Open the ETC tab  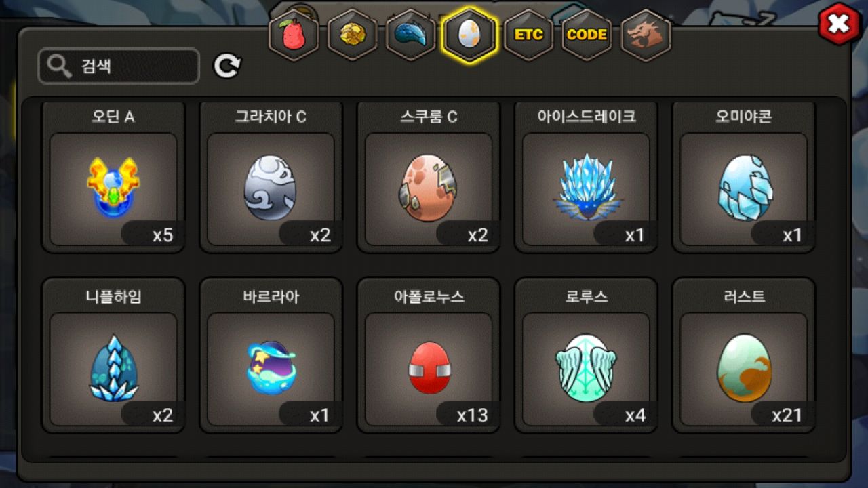pos(528,35)
